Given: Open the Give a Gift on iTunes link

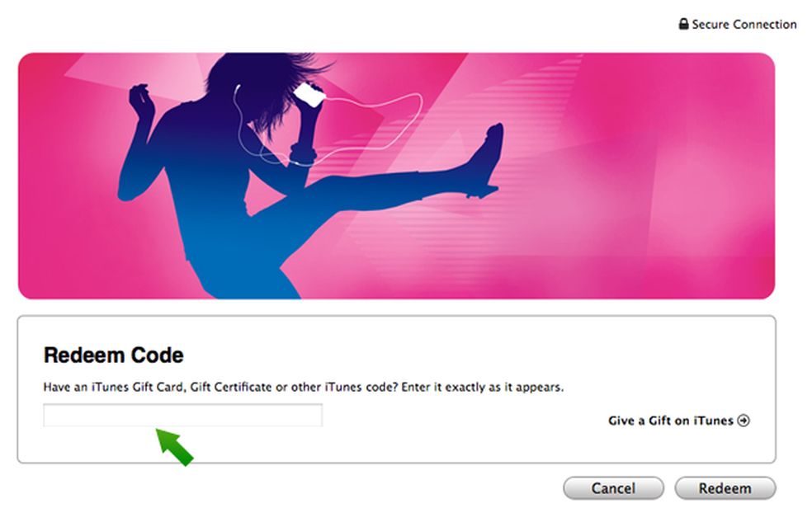Looking at the screenshot, I should point(678,421).
